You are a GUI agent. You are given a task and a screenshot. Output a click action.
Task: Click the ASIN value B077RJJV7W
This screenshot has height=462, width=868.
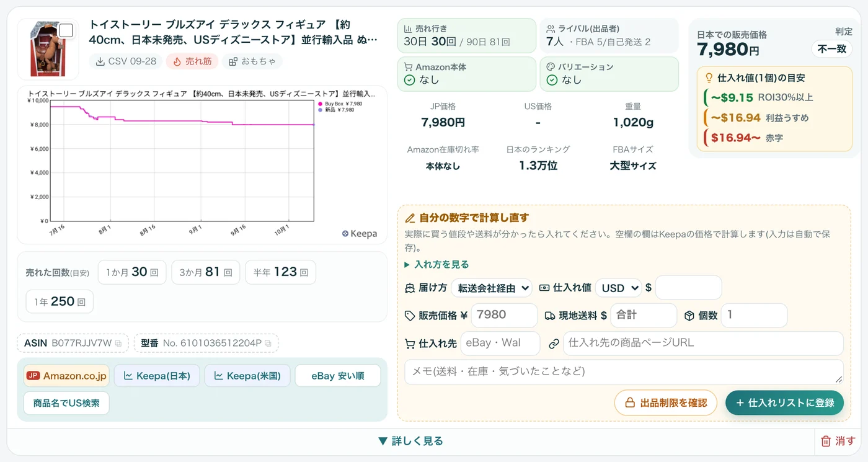(x=81, y=343)
